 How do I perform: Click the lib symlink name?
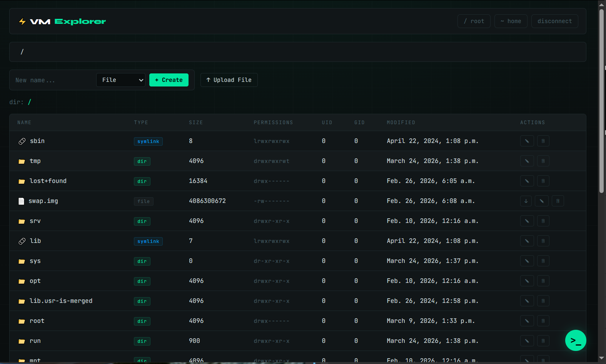pos(35,241)
